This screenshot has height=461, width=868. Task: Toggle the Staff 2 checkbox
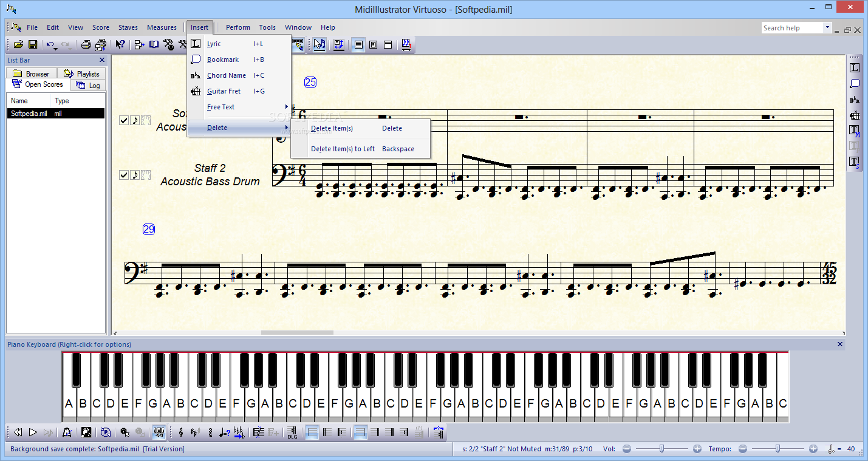(x=124, y=175)
